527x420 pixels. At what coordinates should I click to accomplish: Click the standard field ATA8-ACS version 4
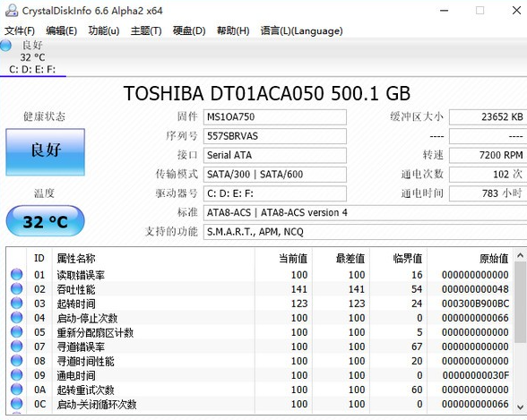pos(365,212)
